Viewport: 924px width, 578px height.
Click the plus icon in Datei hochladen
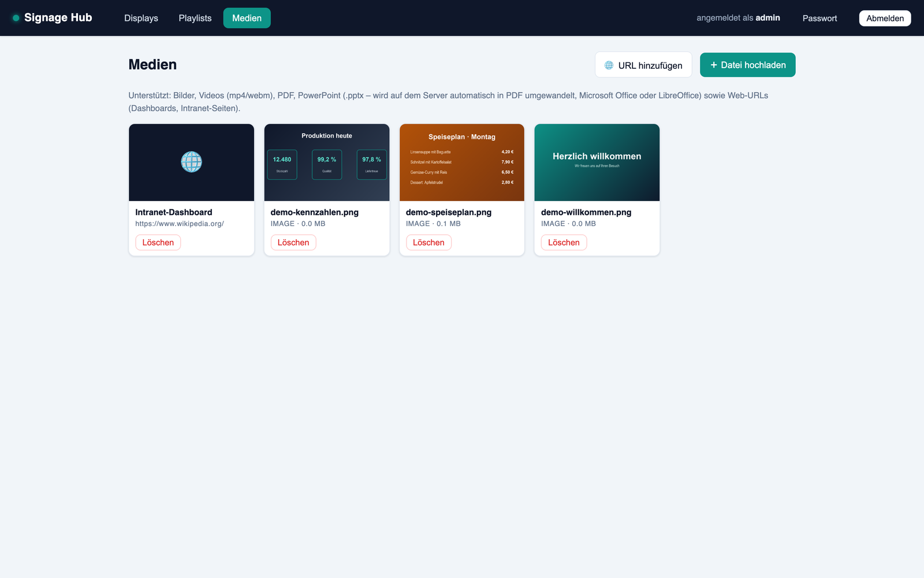pos(714,65)
